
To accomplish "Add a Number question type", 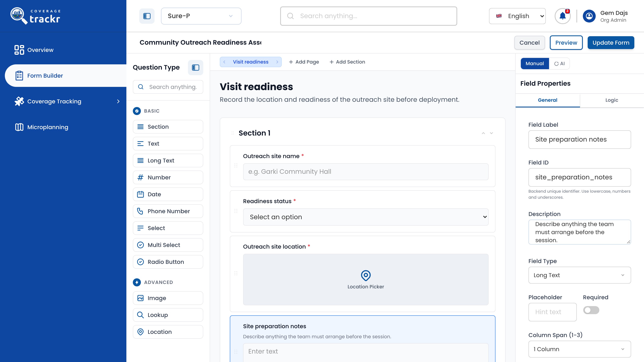I will 168,177.
